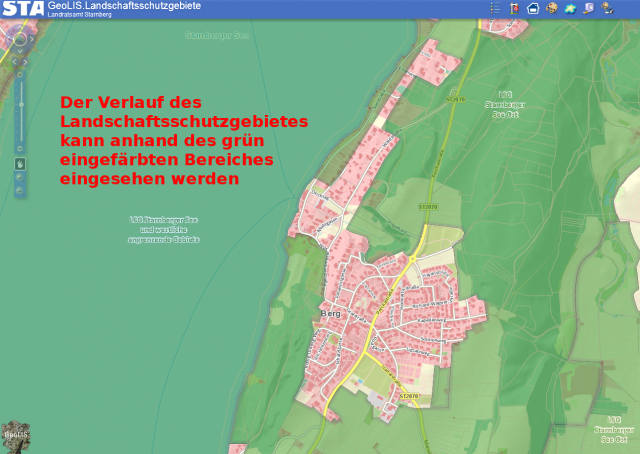The image size is (640, 454).
Task: Click the zoom slider handle
Action: [x=21, y=105]
